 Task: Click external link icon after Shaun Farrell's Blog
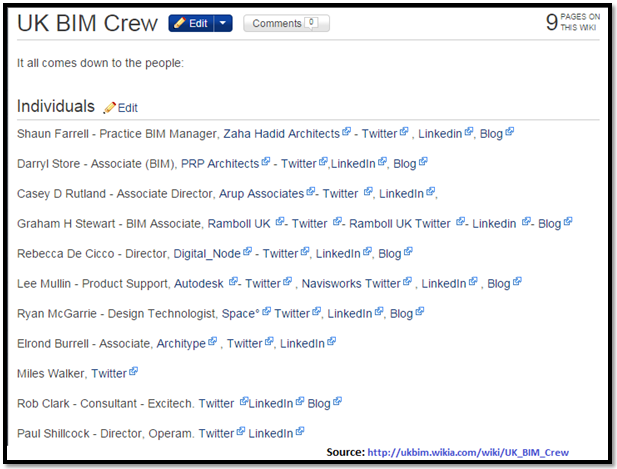click(510, 131)
